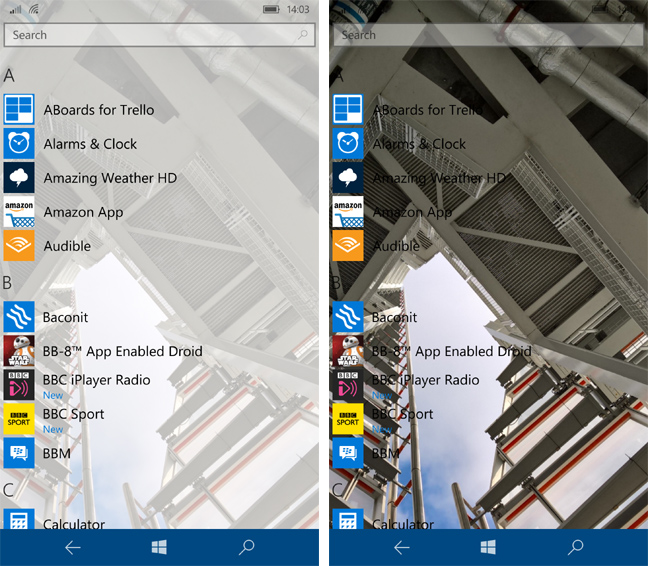Open BBM icon in right phone
Screen dimensions: 648x566
[348, 453]
